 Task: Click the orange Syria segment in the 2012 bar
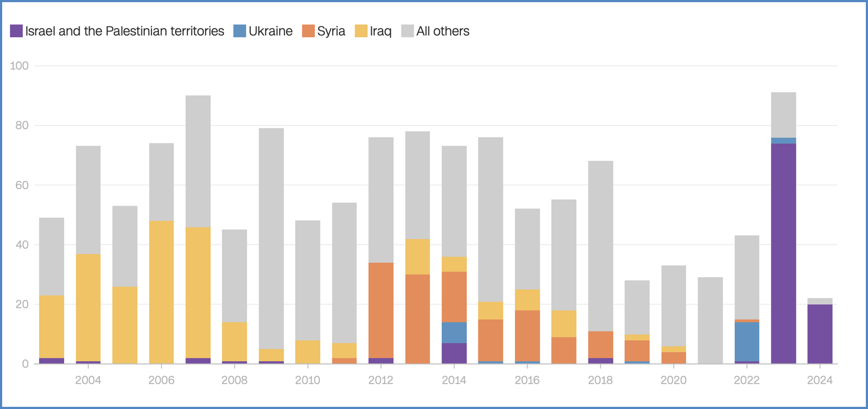(x=381, y=310)
